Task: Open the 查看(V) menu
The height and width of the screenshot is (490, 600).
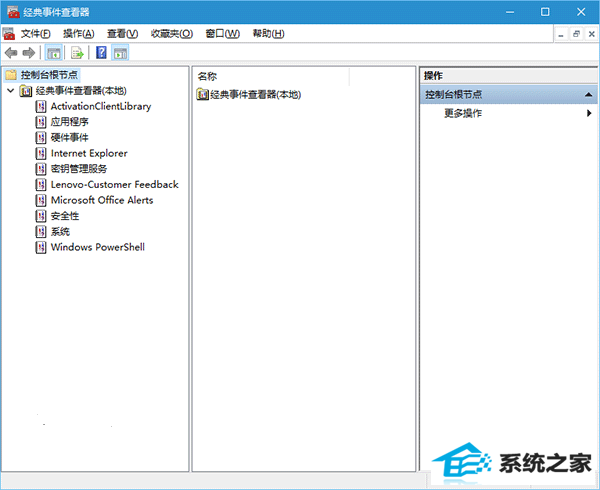Action: coord(122,34)
